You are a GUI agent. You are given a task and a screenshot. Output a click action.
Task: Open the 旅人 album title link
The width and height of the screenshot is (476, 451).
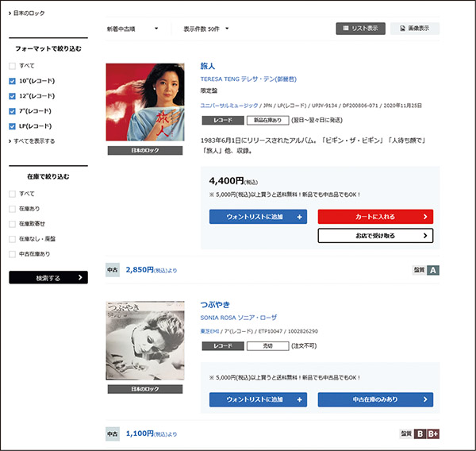coord(207,66)
